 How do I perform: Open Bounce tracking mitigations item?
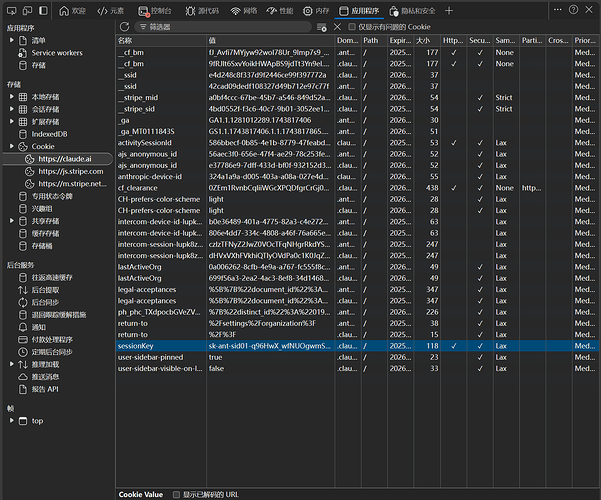click(x=59, y=315)
